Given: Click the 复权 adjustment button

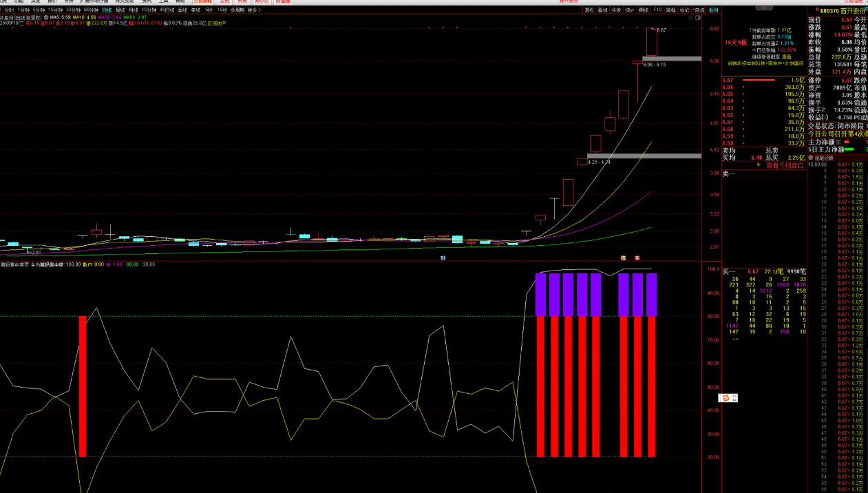Looking at the screenshot, I should (589, 10).
